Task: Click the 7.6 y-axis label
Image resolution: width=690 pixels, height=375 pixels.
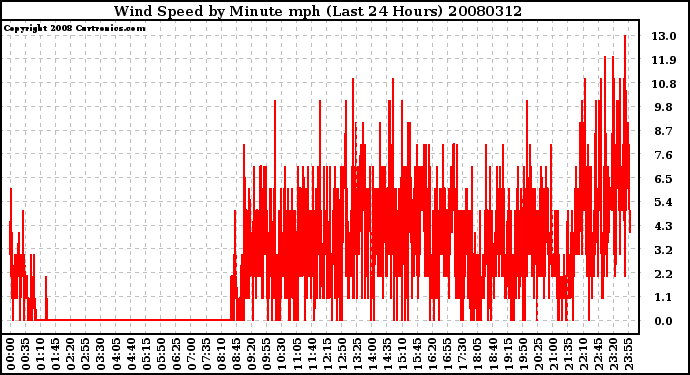Action: point(664,155)
